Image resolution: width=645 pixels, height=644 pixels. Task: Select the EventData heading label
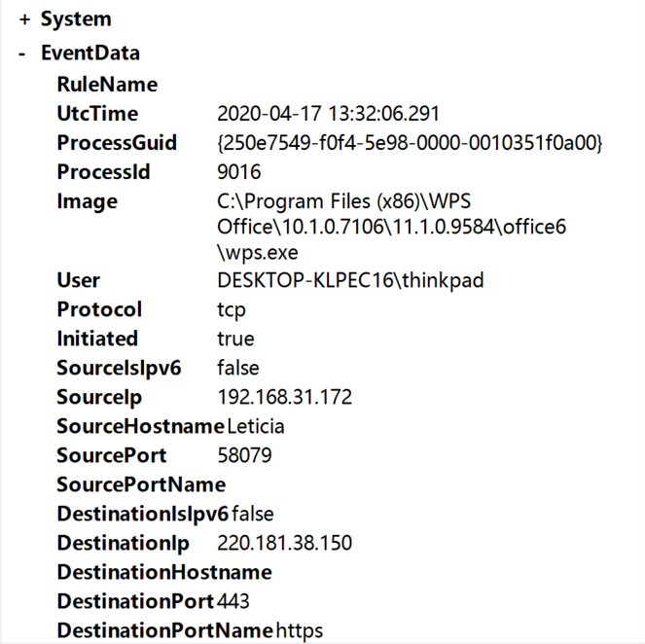tap(90, 54)
